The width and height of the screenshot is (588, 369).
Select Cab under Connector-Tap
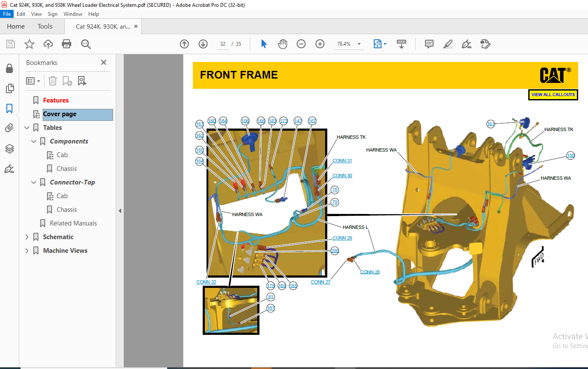[62, 196]
